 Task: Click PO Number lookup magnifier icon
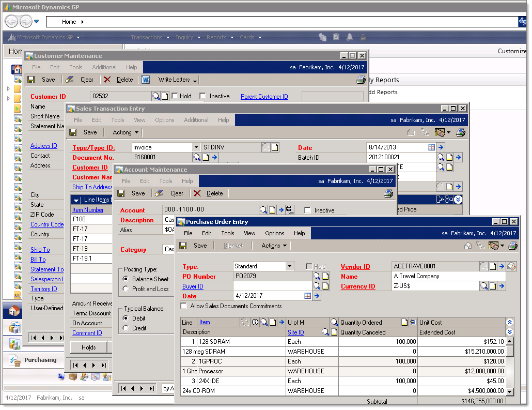316,276
